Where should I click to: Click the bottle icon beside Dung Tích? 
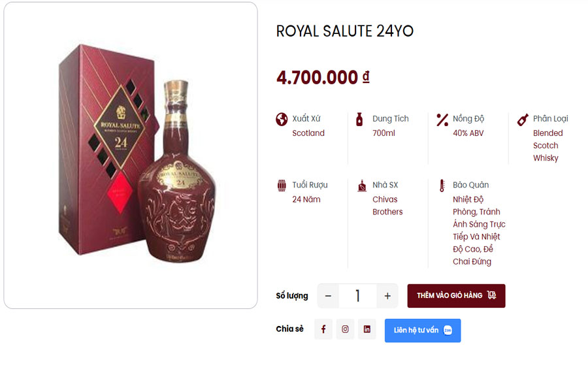click(x=359, y=119)
